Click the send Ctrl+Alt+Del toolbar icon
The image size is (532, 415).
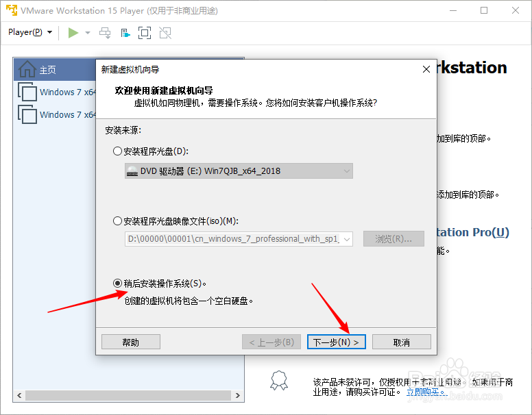(x=105, y=33)
